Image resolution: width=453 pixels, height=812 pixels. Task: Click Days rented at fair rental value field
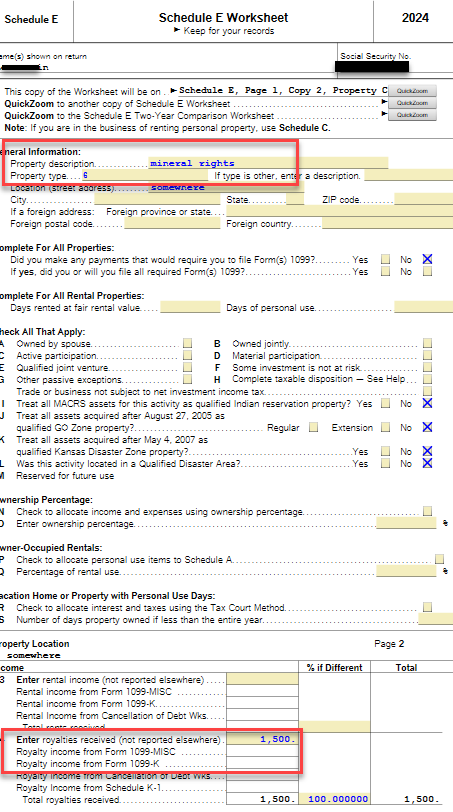[x=190, y=308]
